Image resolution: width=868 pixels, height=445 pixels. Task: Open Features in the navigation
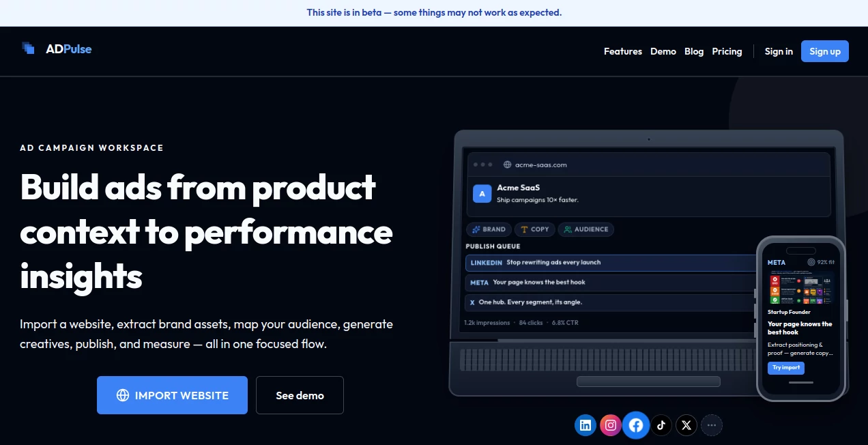pos(623,51)
